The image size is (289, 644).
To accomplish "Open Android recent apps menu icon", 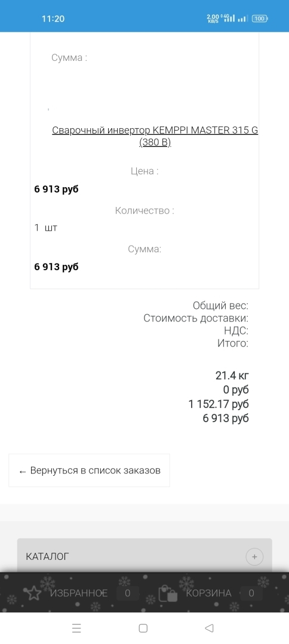I will 76,628.
